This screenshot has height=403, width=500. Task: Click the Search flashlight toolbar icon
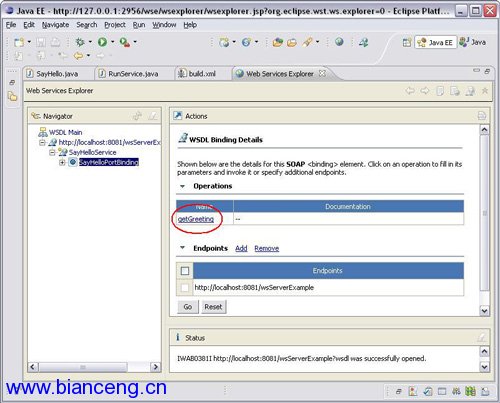point(307,42)
